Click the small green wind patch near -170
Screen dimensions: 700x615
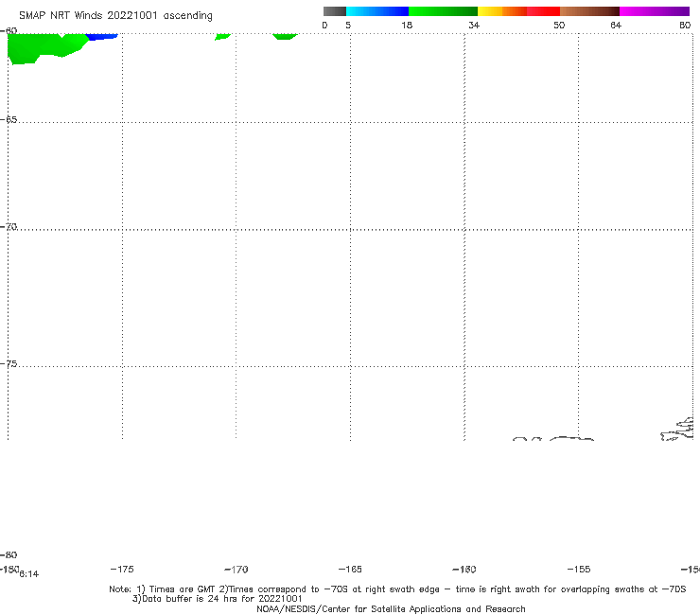coord(222,36)
